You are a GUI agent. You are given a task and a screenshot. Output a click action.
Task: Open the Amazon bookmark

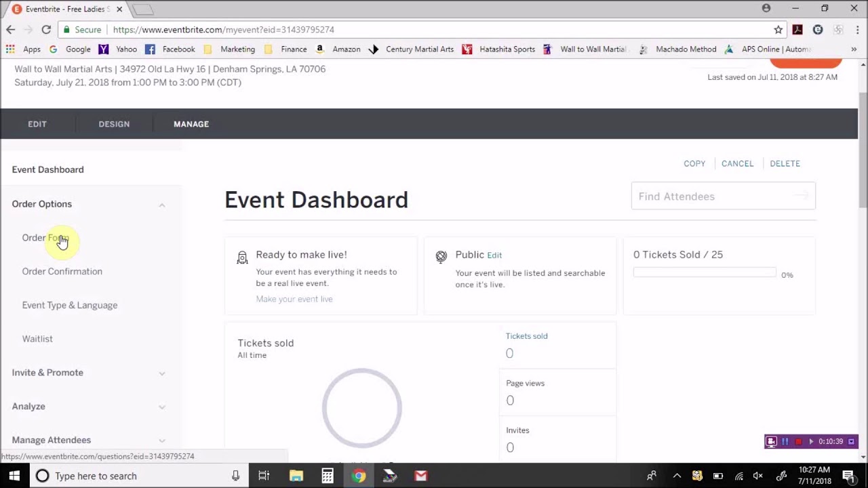tap(338, 49)
